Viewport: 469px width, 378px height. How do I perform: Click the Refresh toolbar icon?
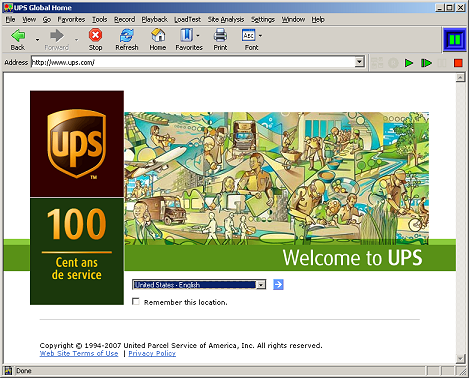coord(127,35)
